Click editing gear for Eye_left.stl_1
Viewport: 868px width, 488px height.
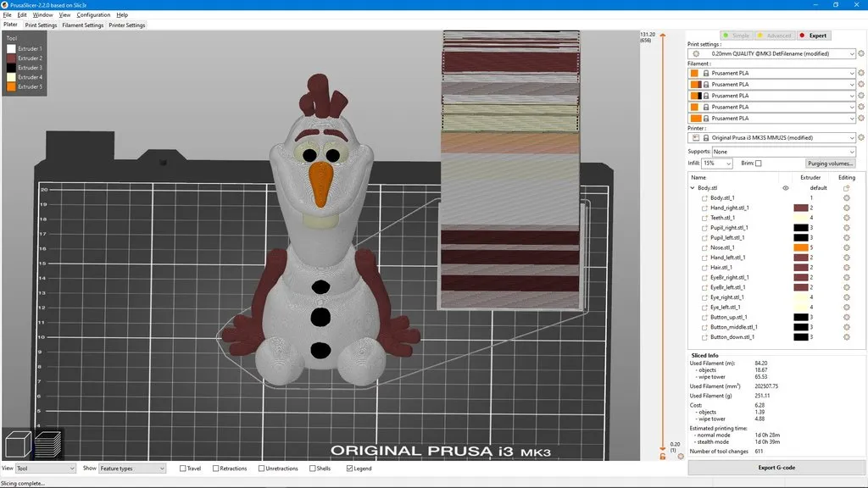(847, 307)
